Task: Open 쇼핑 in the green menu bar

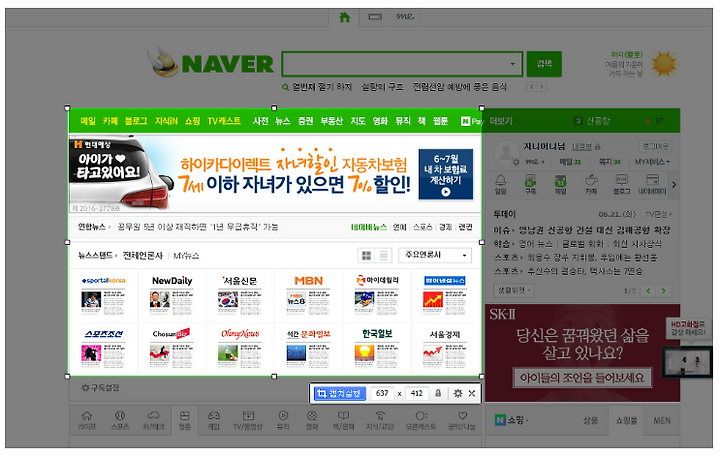Action: (x=192, y=121)
